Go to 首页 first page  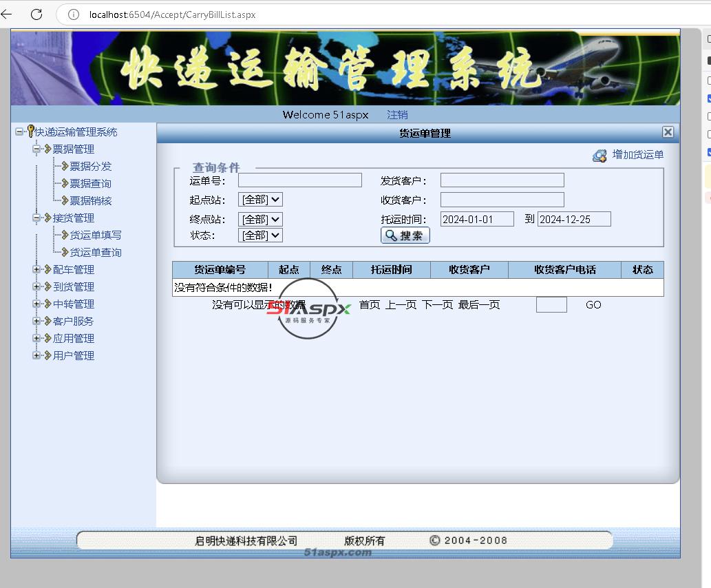point(370,305)
